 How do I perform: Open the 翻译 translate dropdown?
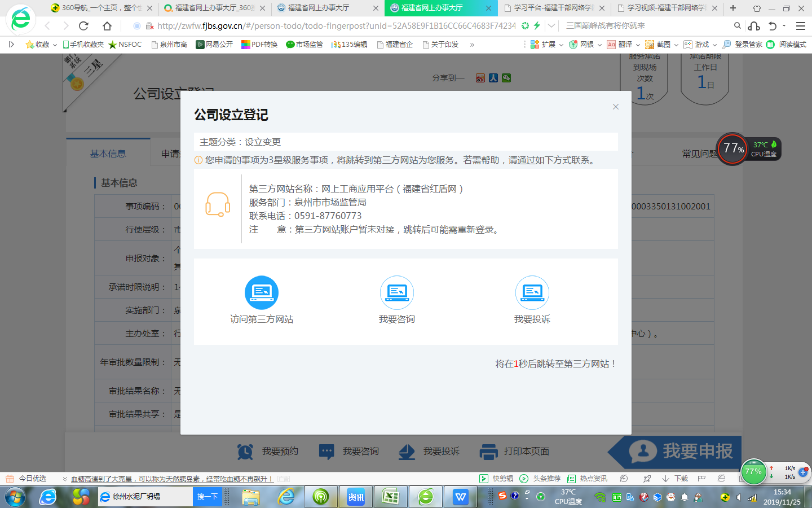[x=638, y=45]
